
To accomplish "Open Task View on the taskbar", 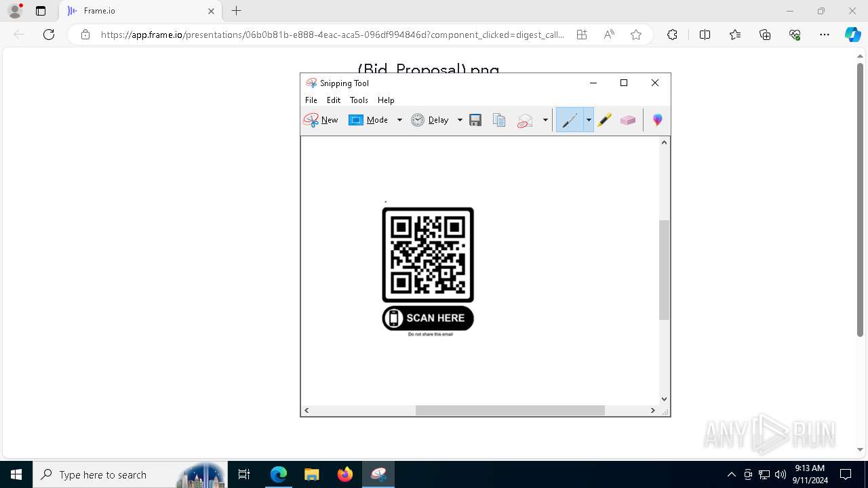I will tap(244, 474).
